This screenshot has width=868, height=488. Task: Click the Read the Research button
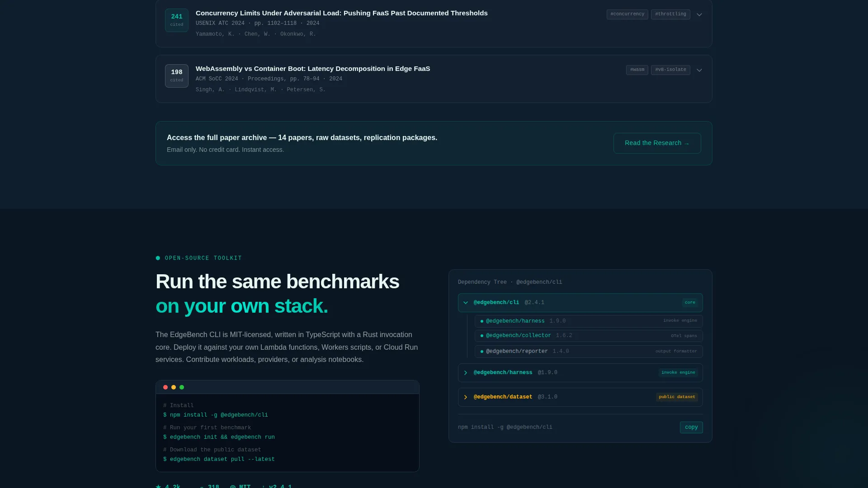point(657,143)
